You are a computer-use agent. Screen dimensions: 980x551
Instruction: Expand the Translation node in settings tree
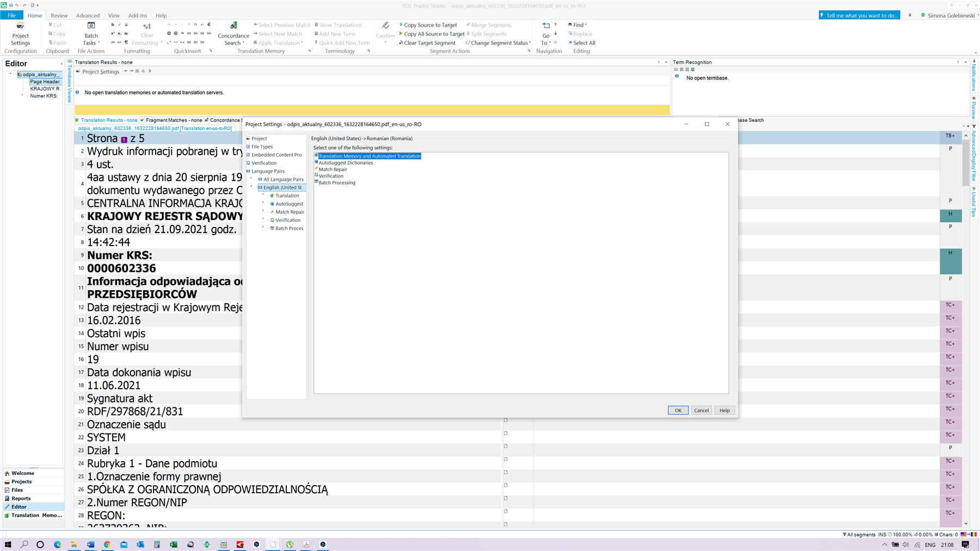click(263, 195)
